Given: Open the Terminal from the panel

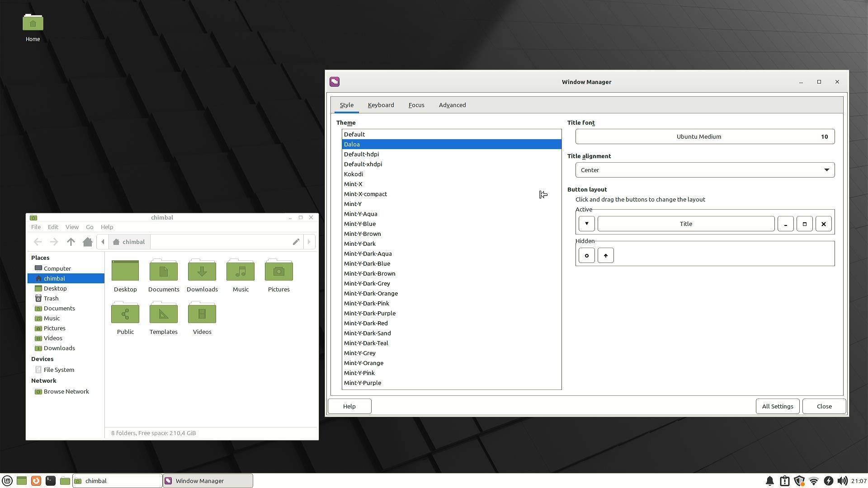Looking at the screenshot, I should (51, 481).
